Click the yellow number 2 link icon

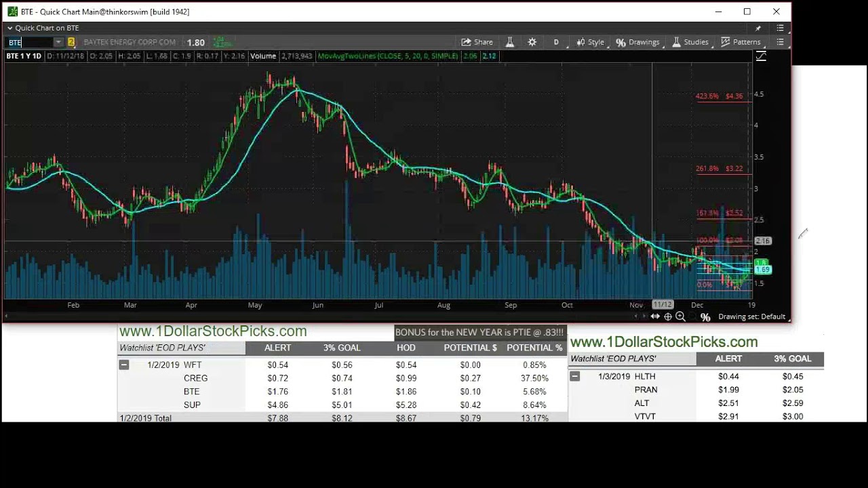click(x=71, y=42)
